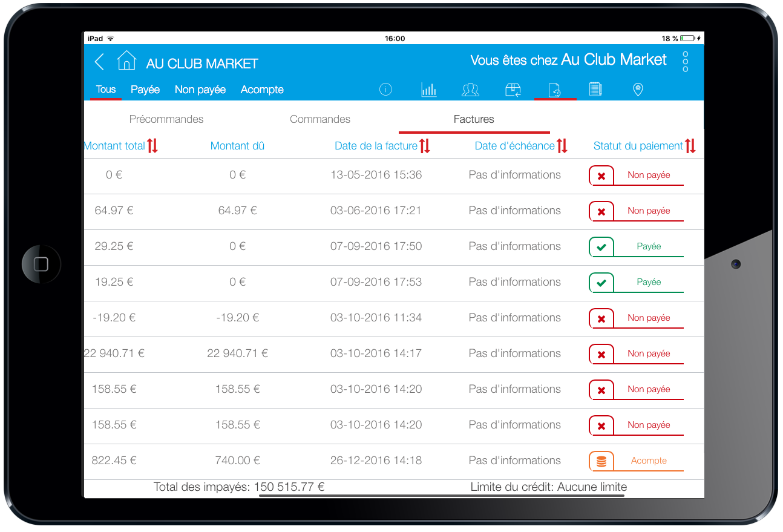This screenshot has width=783, height=532.
Task: Filter invoices with the Non payée tab
Action: point(200,90)
